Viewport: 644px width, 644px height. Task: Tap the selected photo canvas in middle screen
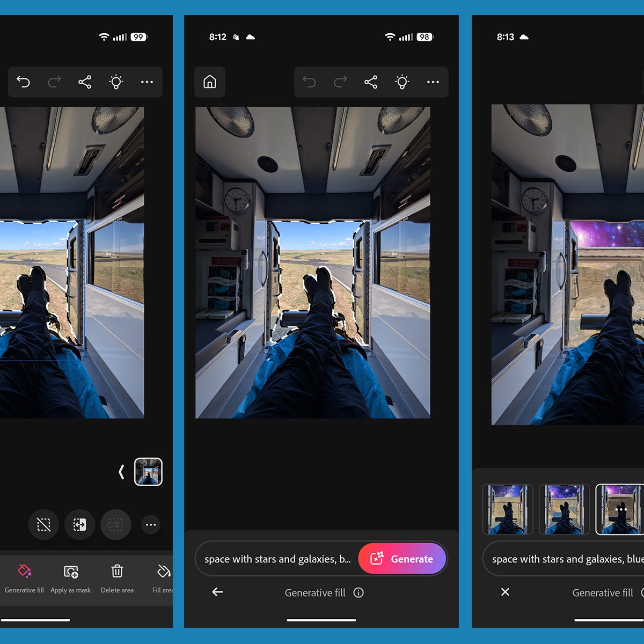(x=313, y=262)
